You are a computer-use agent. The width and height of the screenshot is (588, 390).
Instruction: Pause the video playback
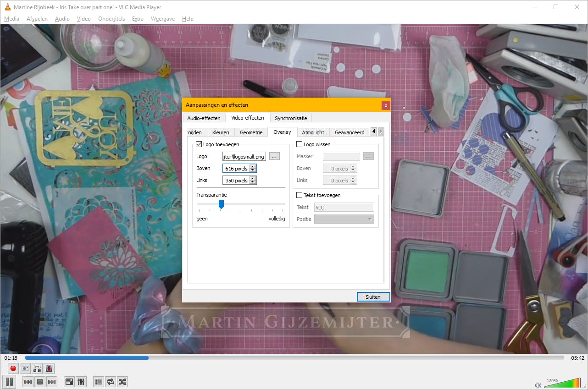click(9, 382)
